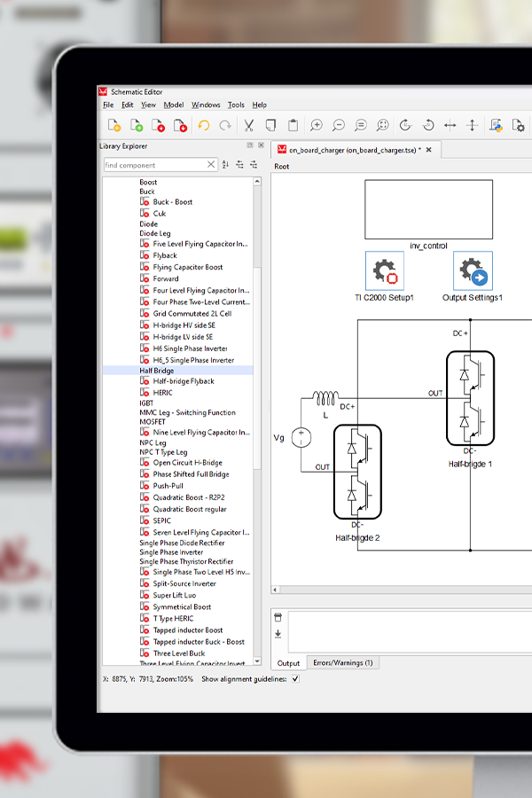Select Half Bridge in the library
Image resolution: width=532 pixels, height=798 pixels.
point(177,371)
